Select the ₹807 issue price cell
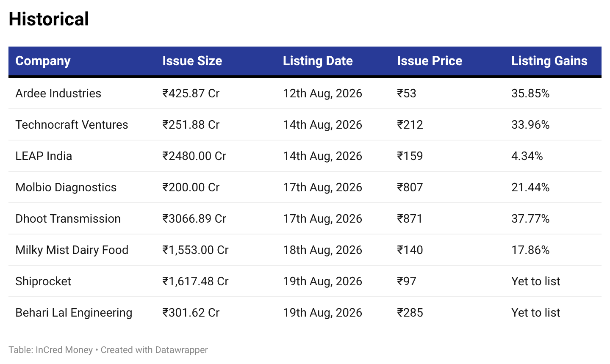This screenshot has height=364, width=610. [x=410, y=187]
